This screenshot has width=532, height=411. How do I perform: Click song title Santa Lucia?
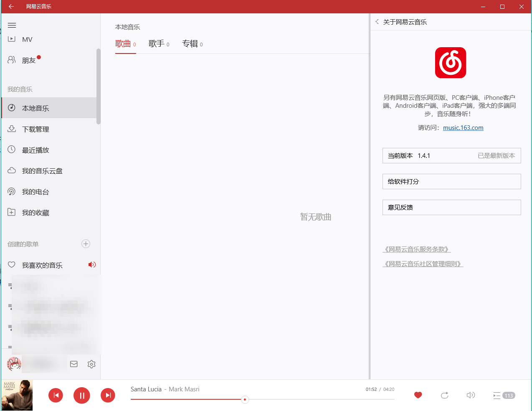click(x=146, y=389)
